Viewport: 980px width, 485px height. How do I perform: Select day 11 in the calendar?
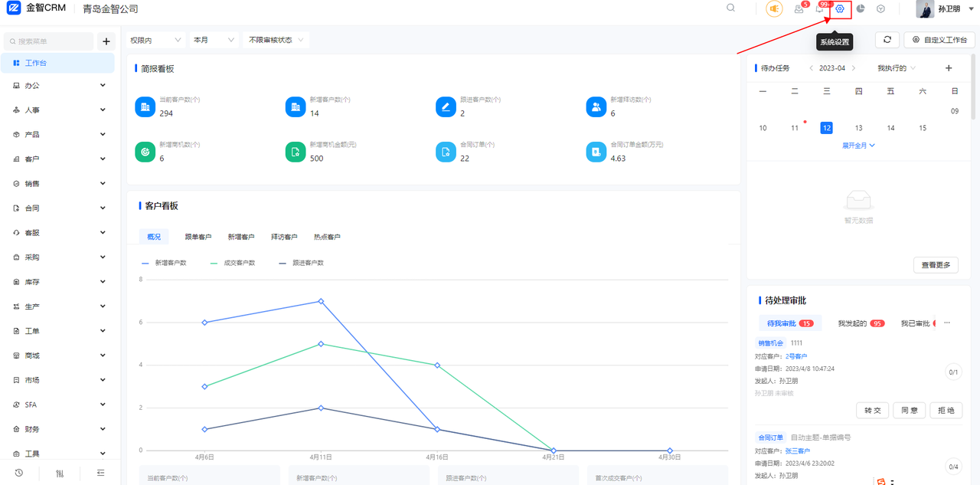[795, 128]
